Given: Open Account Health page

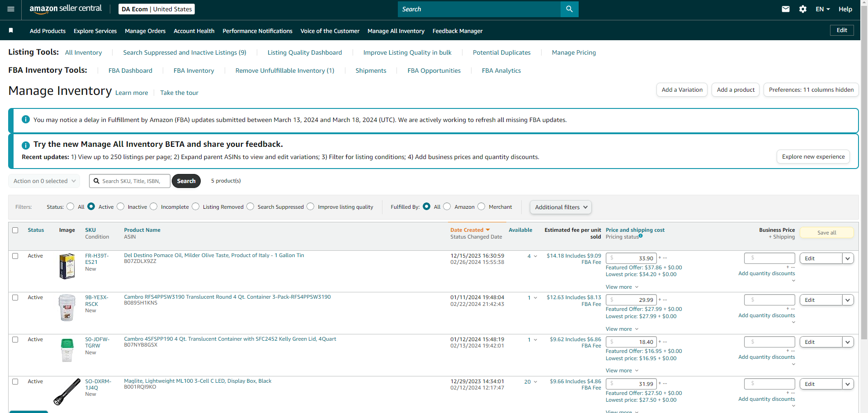Looking at the screenshot, I should pos(194,31).
